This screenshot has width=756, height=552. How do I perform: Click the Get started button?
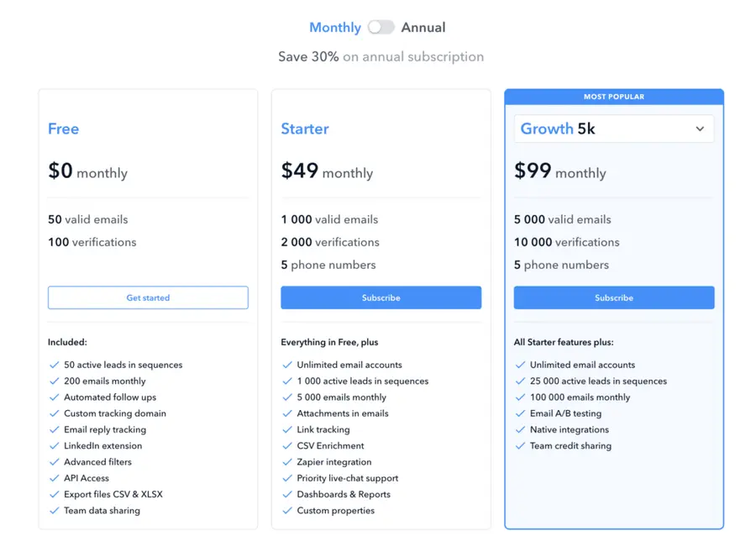point(148,297)
